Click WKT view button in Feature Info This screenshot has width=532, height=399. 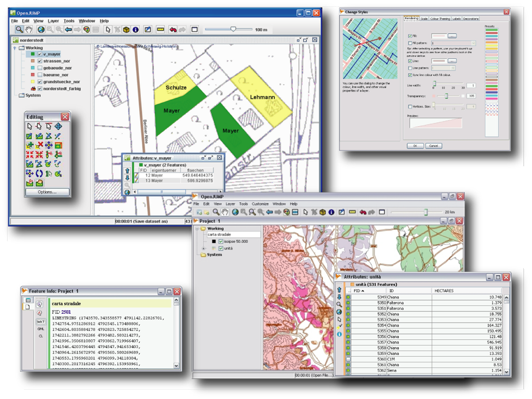click(x=41, y=322)
